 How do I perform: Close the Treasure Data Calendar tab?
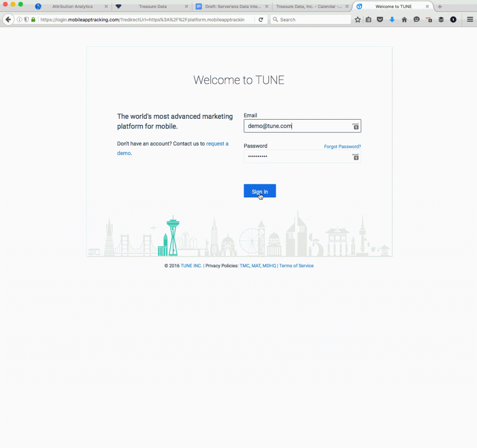[x=347, y=7]
